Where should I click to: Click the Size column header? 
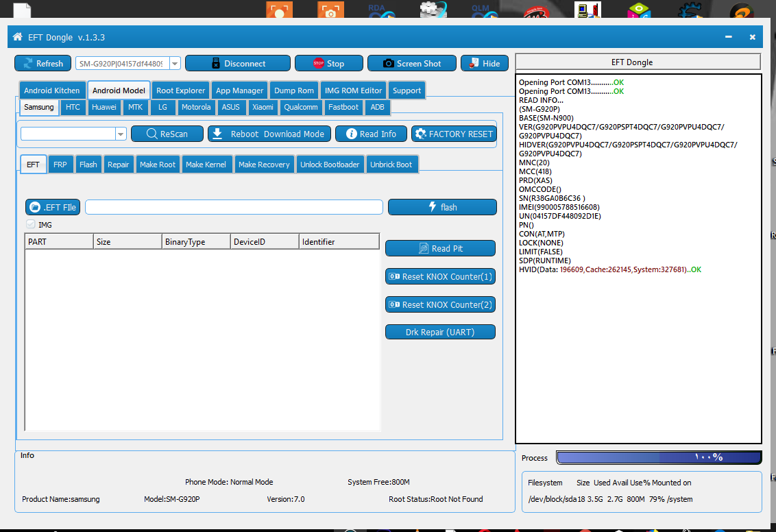pos(128,241)
